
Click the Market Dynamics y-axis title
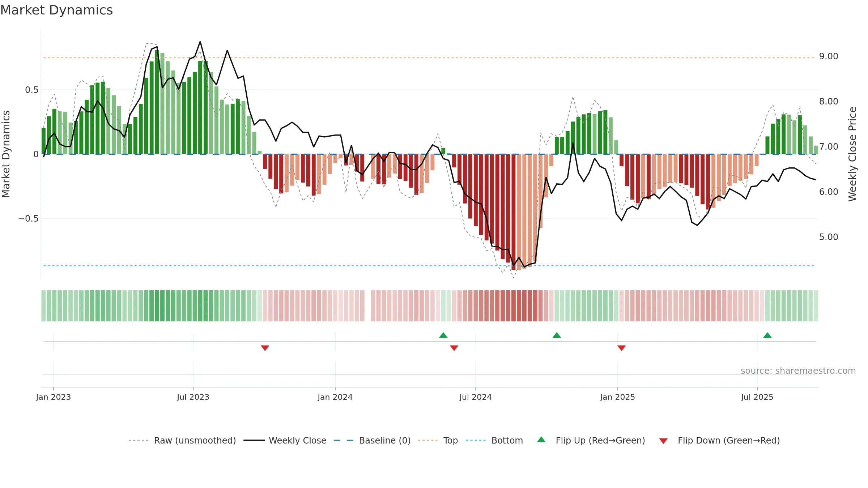point(6,154)
